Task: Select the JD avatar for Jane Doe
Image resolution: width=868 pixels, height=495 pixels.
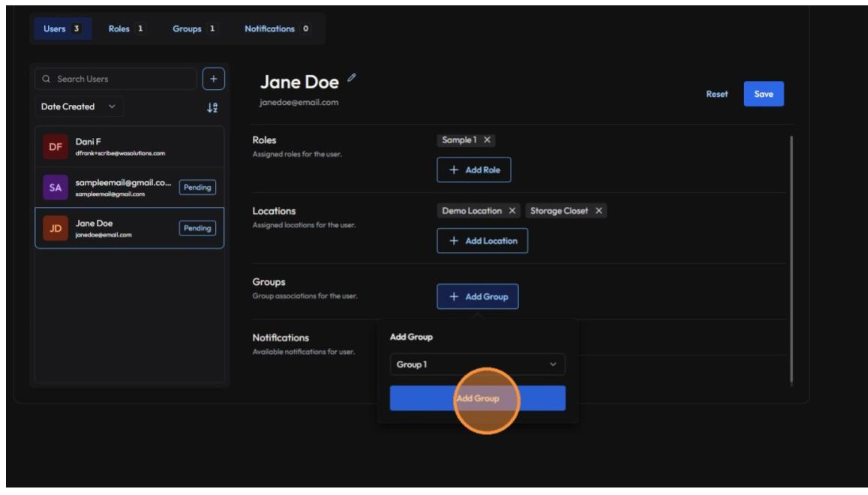Action: pos(55,228)
